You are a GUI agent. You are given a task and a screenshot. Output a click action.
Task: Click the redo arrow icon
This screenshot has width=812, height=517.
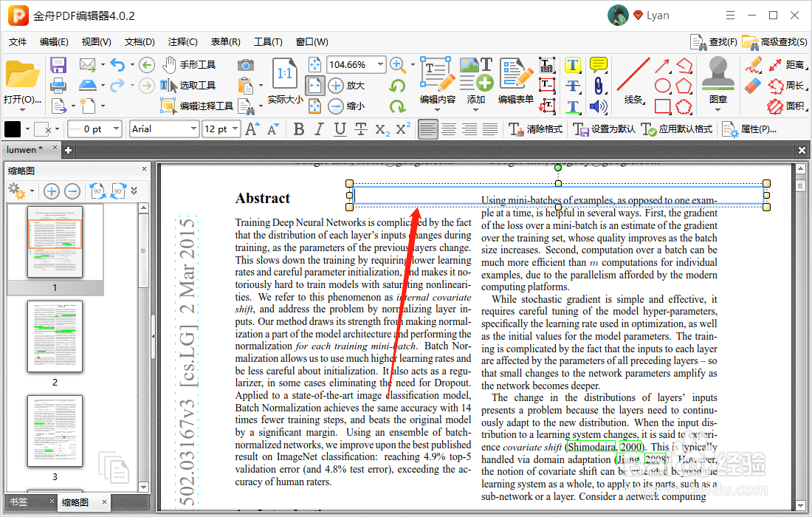117,85
